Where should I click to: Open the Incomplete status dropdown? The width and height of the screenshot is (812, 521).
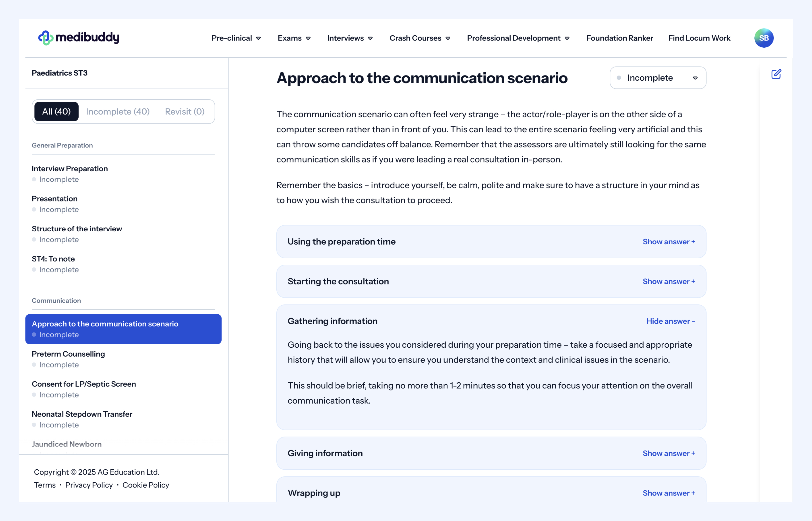click(x=658, y=78)
